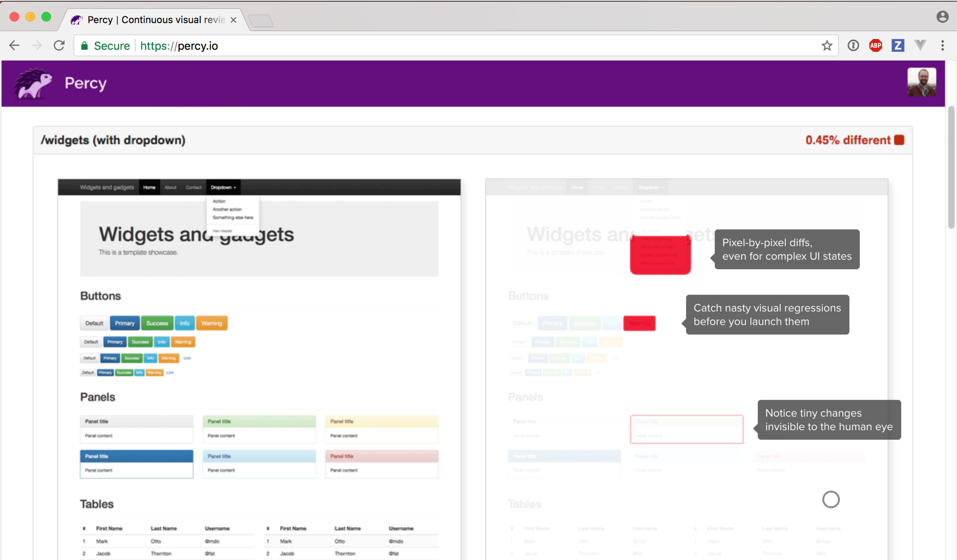Close the Percy browser tab

tap(234, 20)
